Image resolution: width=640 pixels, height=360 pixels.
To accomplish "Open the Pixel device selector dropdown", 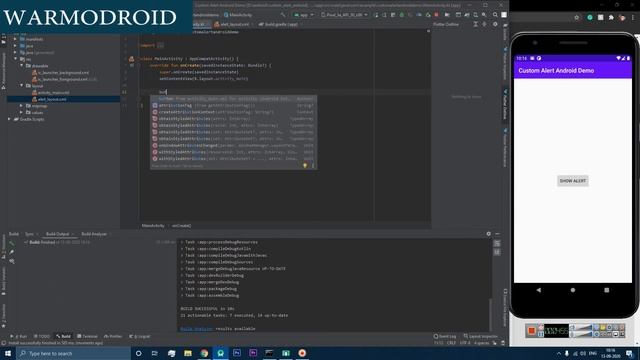I will coord(344,15).
